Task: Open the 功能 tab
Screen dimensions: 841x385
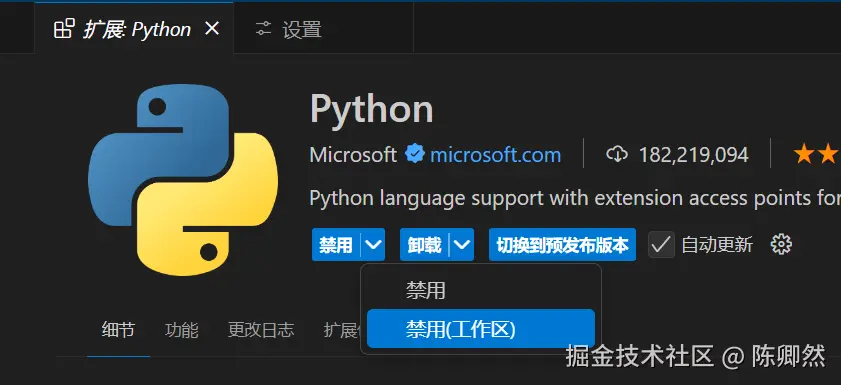Action: [181, 330]
